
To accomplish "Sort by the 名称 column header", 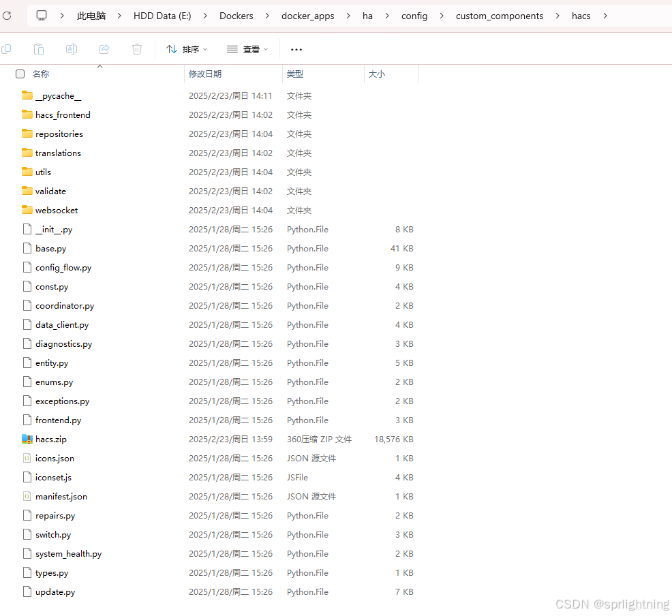I will pos(41,74).
